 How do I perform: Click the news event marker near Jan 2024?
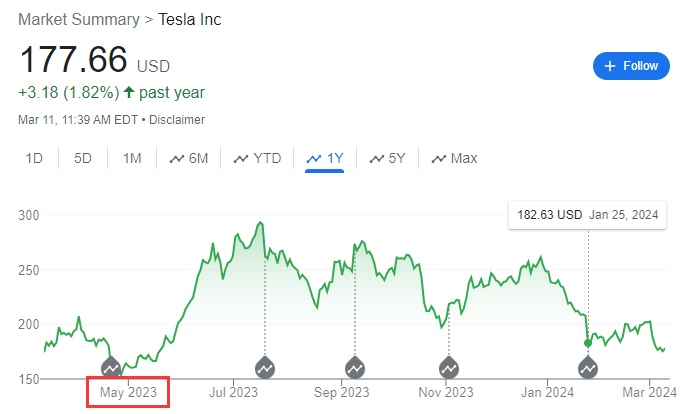point(588,367)
